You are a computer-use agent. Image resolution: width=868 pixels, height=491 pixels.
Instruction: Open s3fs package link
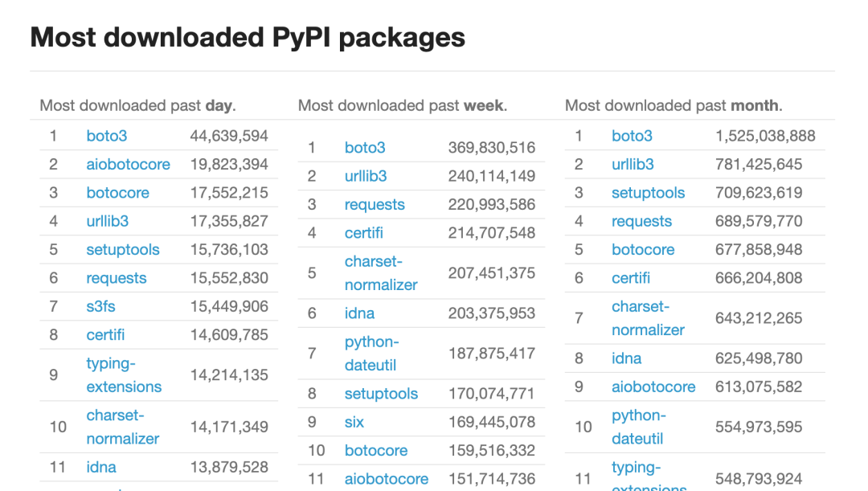point(100,306)
